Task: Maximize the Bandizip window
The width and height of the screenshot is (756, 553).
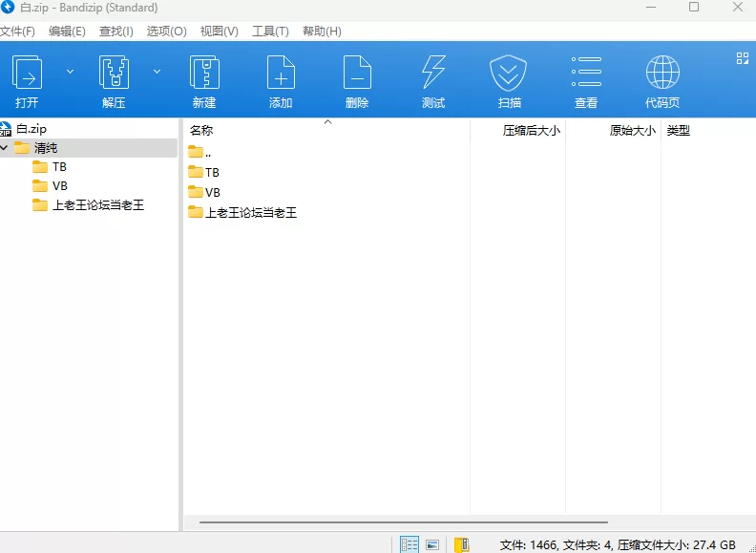Action: click(x=694, y=7)
